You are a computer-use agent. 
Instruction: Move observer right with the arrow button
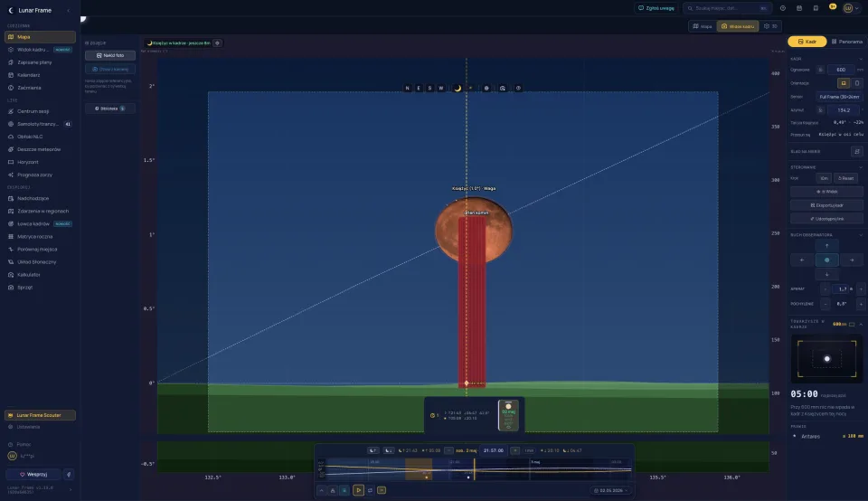click(852, 260)
